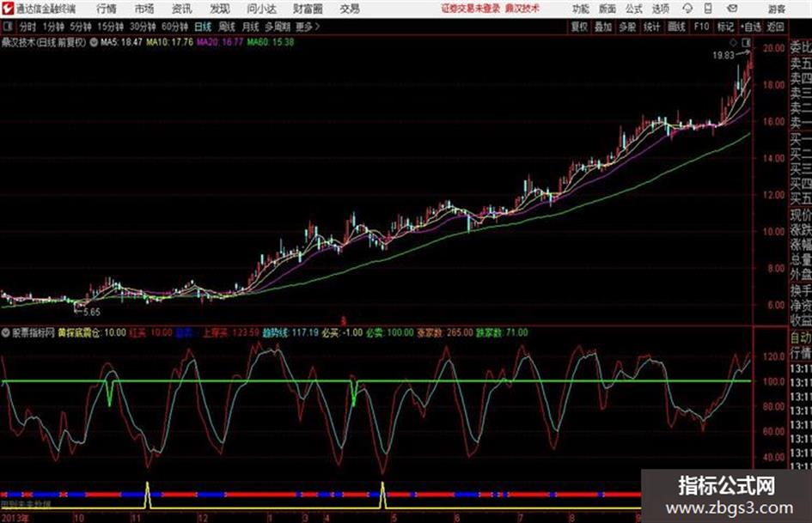Viewport: 812px width, 523px height.
Task: Expand 更多 period options
Action: tap(308, 27)
